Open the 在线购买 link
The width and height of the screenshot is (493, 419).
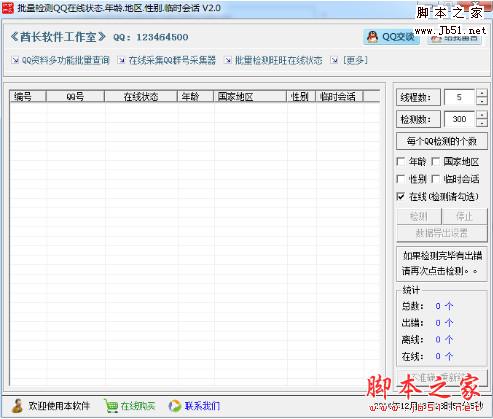[x=138, y=406]
